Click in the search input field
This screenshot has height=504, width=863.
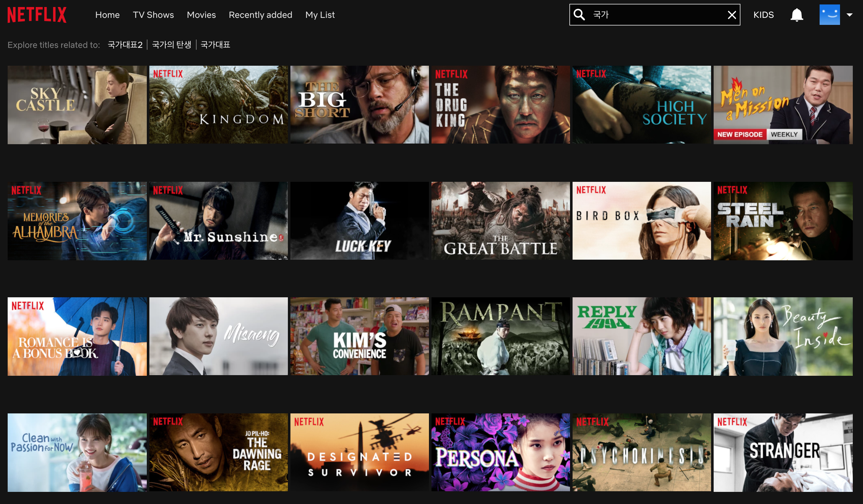[x=657, y=15]
